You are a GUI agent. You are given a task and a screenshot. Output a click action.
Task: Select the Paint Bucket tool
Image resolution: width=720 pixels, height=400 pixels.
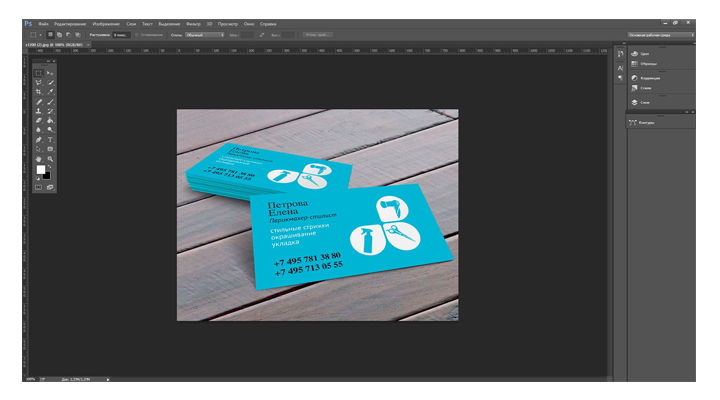[x=50, y=120]
